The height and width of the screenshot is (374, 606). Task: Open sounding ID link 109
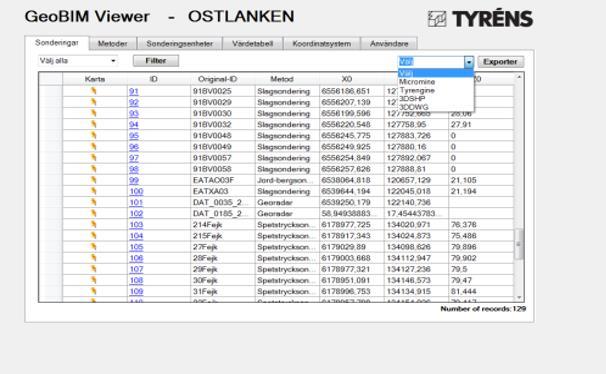click(136, 292)
